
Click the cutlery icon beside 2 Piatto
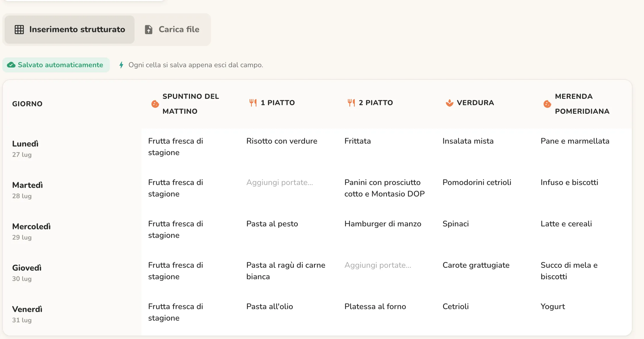pos(351,103)
